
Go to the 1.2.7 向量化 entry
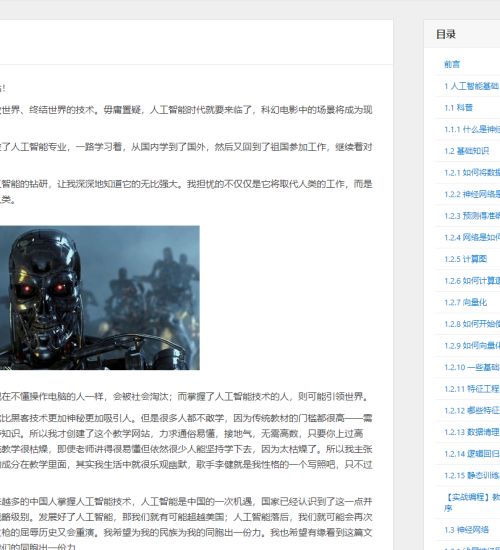[465, 302]
